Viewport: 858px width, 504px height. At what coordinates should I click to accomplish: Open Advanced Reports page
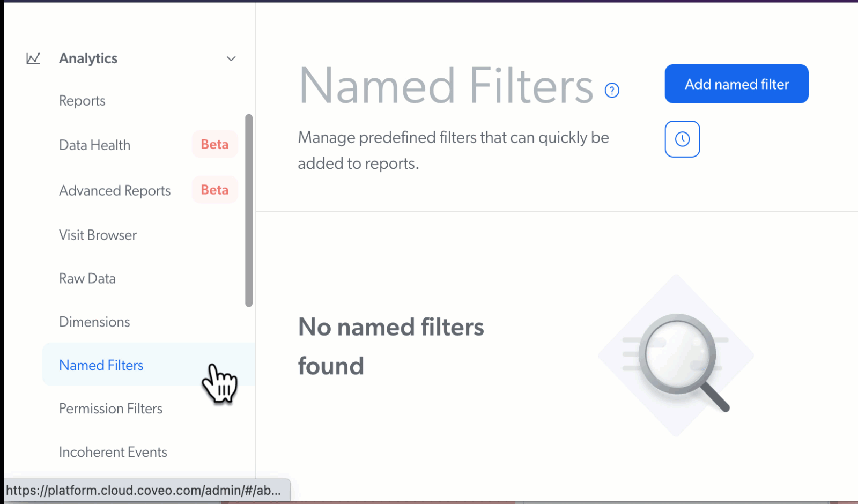click(x=115, y=191)
